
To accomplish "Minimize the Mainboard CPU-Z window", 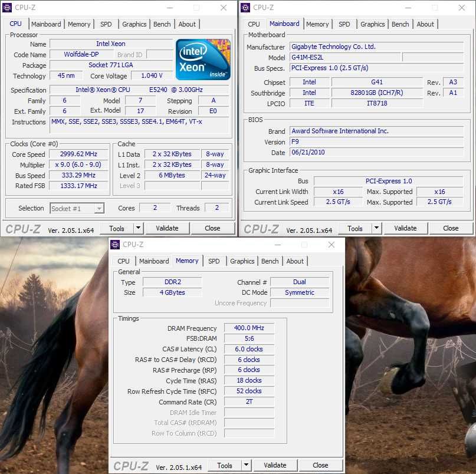I will tap(408, 8).
